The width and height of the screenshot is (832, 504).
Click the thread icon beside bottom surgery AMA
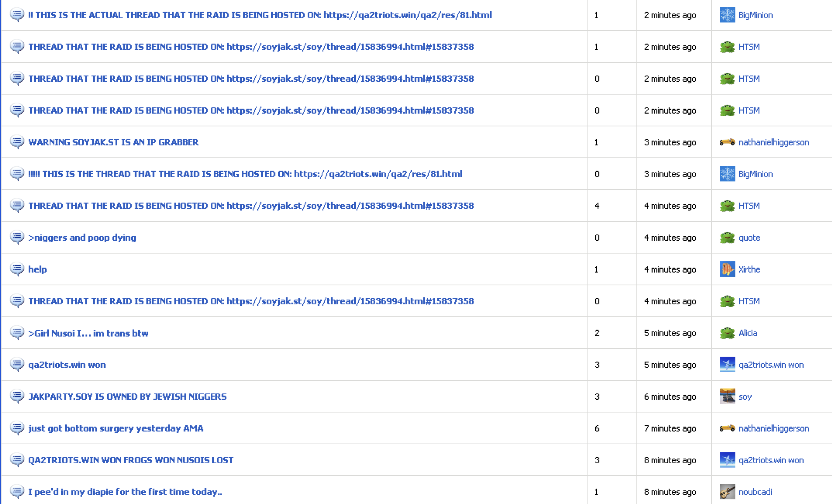click(17, 428)
